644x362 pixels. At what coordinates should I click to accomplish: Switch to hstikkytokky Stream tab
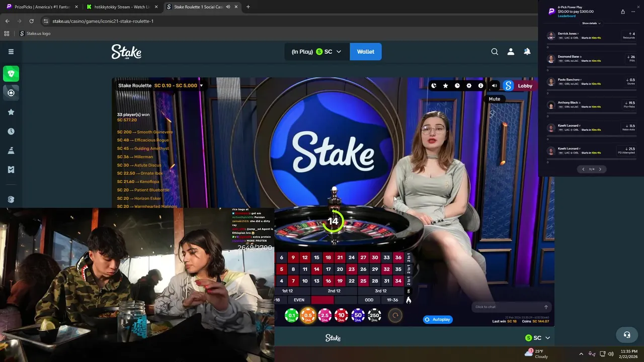(122, 7)
